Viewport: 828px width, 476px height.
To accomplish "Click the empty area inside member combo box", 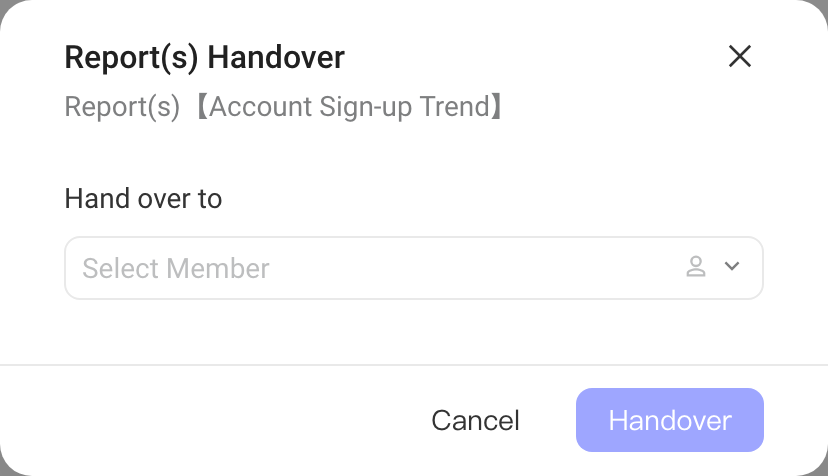I will [475, 268].
